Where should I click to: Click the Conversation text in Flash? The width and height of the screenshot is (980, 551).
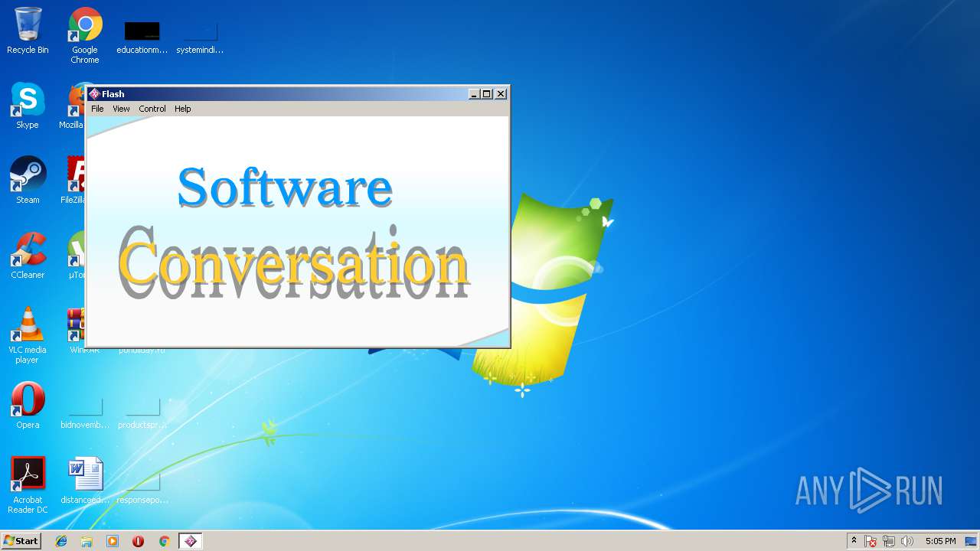click(293, 262)
